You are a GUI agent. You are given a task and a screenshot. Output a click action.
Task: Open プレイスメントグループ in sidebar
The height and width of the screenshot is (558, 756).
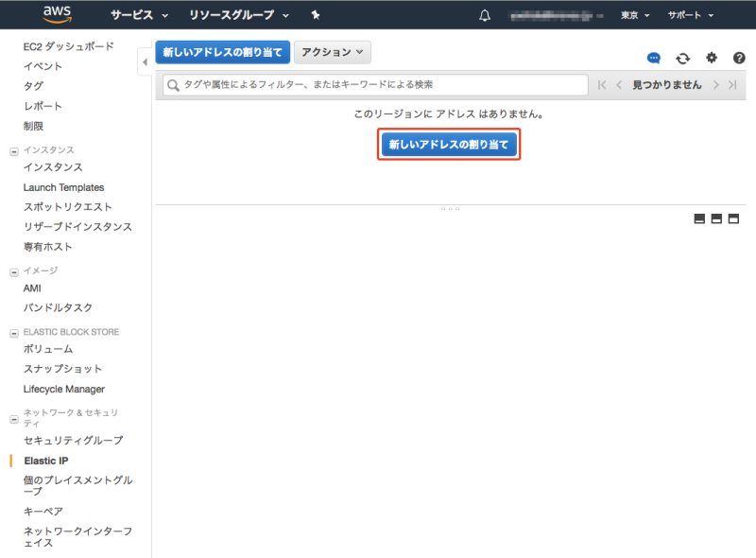[77, 485]
